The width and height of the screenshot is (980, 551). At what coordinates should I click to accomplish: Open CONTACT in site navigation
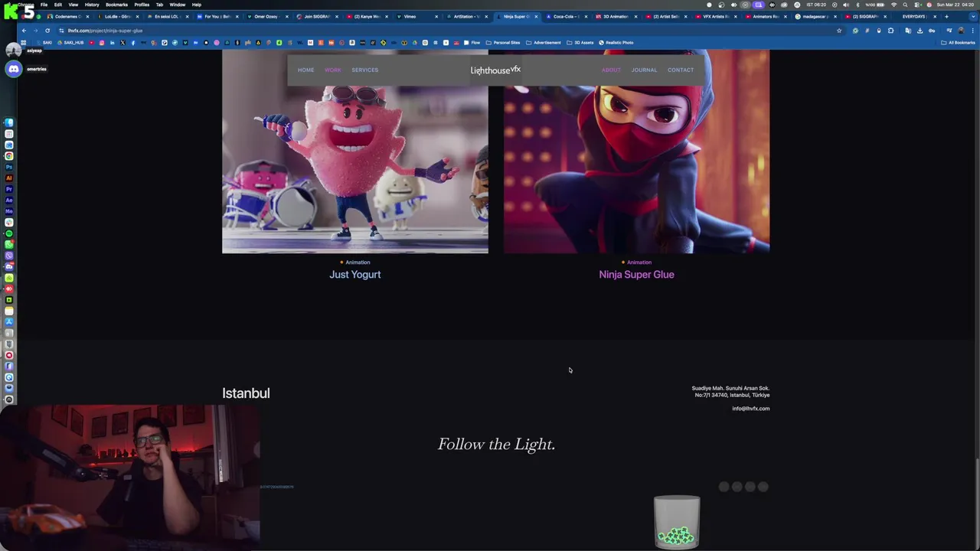(681, 70)
